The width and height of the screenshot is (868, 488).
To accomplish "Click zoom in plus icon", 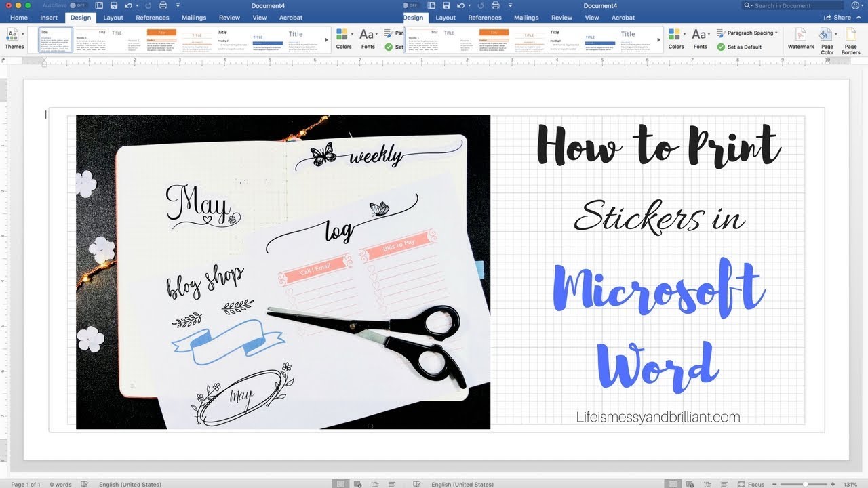I will point(833,484).
